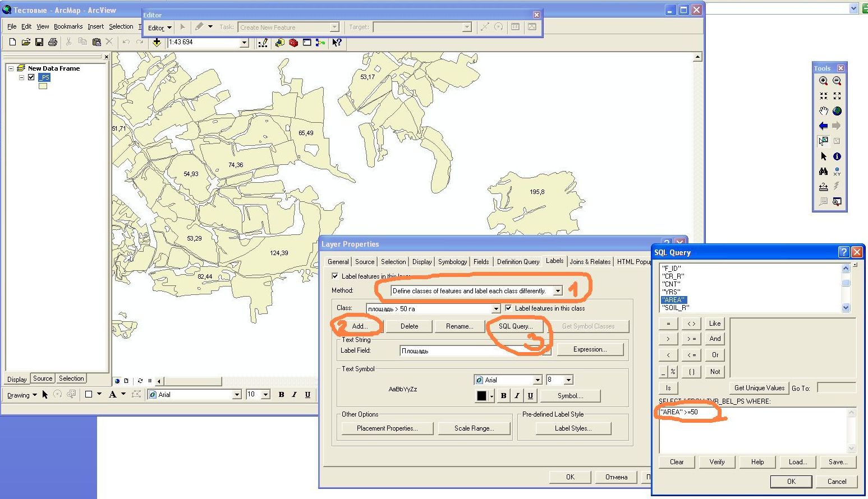868x499 pixels.
Task: Save the map with floppy disk icon
Action: click(39, 42)
